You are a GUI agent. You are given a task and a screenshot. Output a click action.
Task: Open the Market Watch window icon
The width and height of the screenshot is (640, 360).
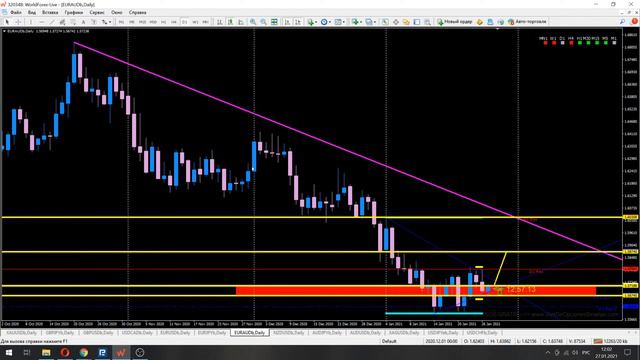pyautogui.click(x=385, y=22)
